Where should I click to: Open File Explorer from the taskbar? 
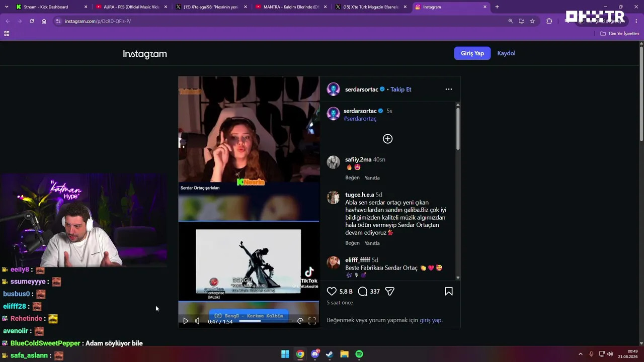(345, 354)
